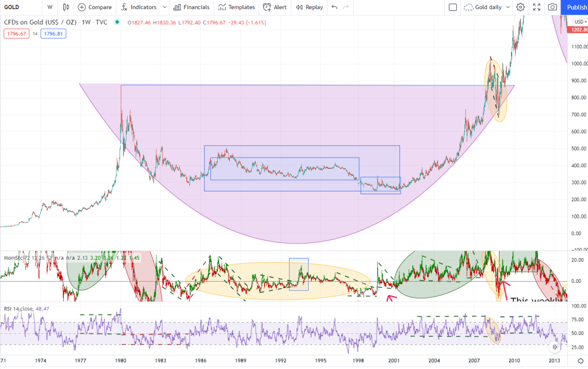
Task: Undo the last chart action
Action: tap(335, 7)
